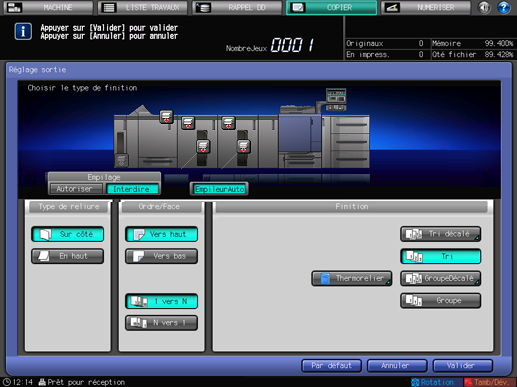Open Tri décalé finishing options
Screen dimensions: 517x387
click(x=440, y=234)
